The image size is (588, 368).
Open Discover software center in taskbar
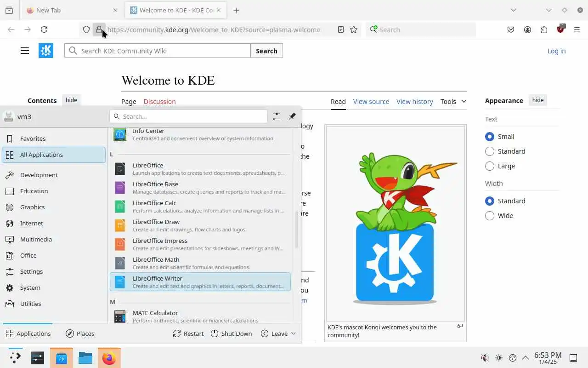(62, 358)
